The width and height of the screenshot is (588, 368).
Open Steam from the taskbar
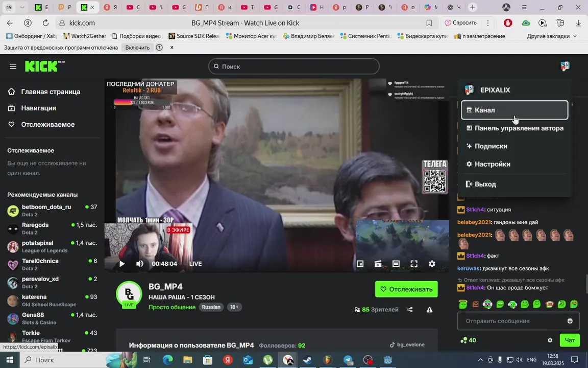pyautogui.click(x=307, y=360)
